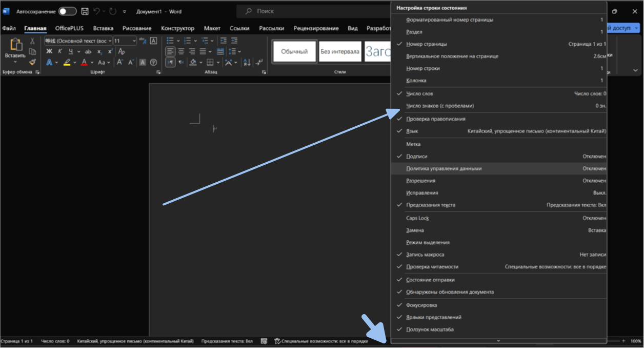The image size is (644, 348).
Task: Switch to the Рецензирование tab
Action: pos(316,28)
